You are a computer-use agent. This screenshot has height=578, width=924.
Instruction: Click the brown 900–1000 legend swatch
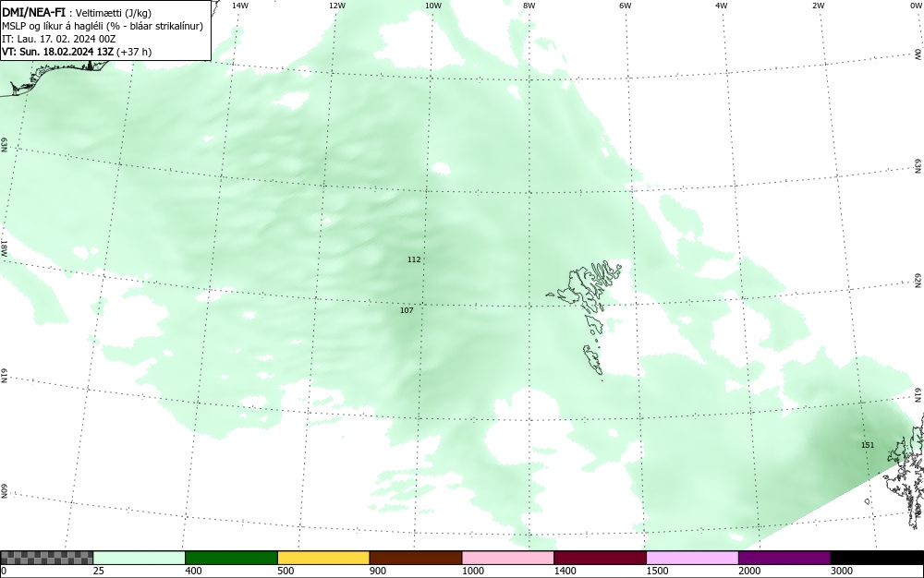pos(416,558)
